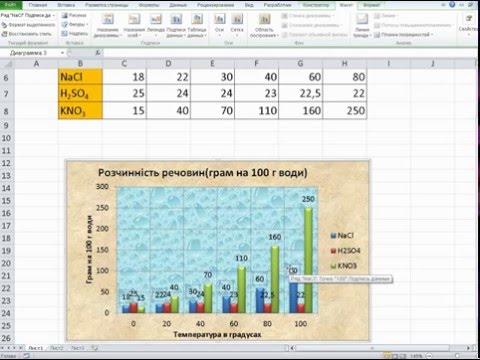Expand the Name Box dropdown arrow
Viewport: 480px width, 360px height.
tap(62, 53)
